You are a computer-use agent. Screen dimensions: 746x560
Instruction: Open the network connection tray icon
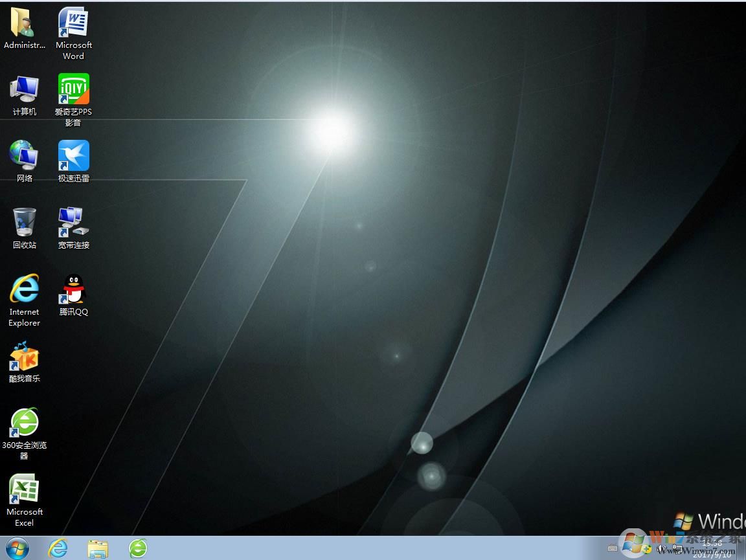pos(677,548)
